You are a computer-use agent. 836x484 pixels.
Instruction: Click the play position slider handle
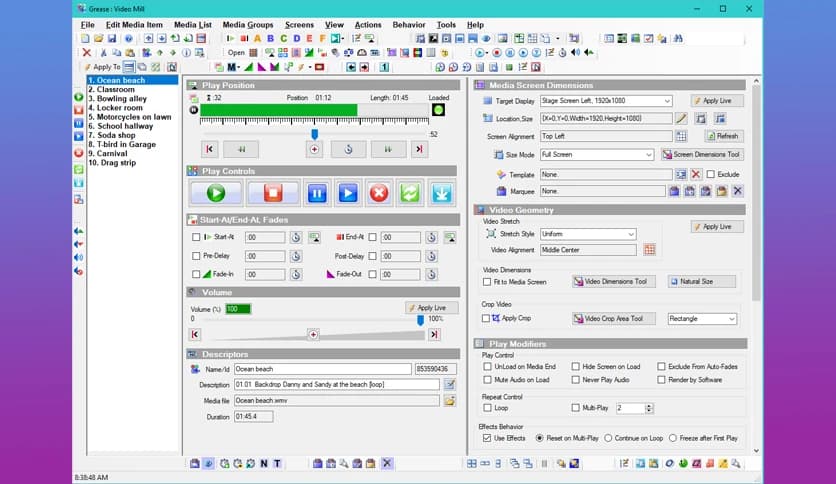point(315,134)
